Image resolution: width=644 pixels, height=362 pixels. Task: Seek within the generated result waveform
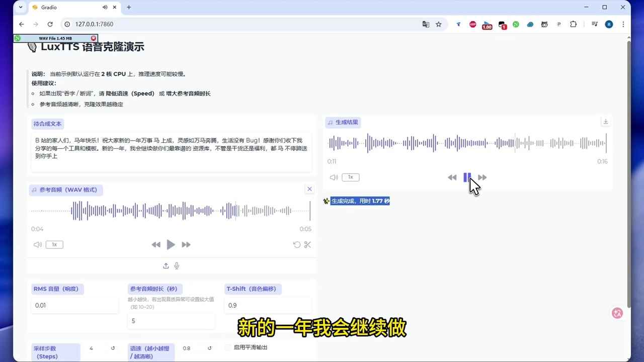[x=467, y=143]
